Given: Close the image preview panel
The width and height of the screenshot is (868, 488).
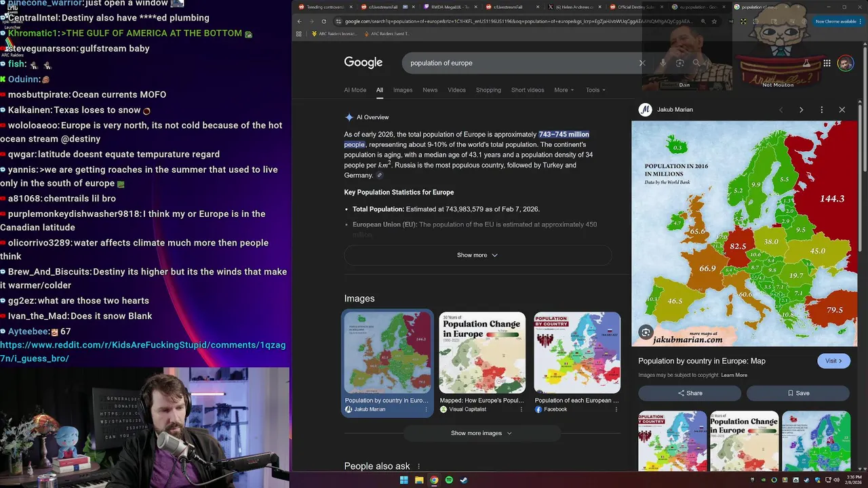Looking at the screenshot, I should pos(842,110).
